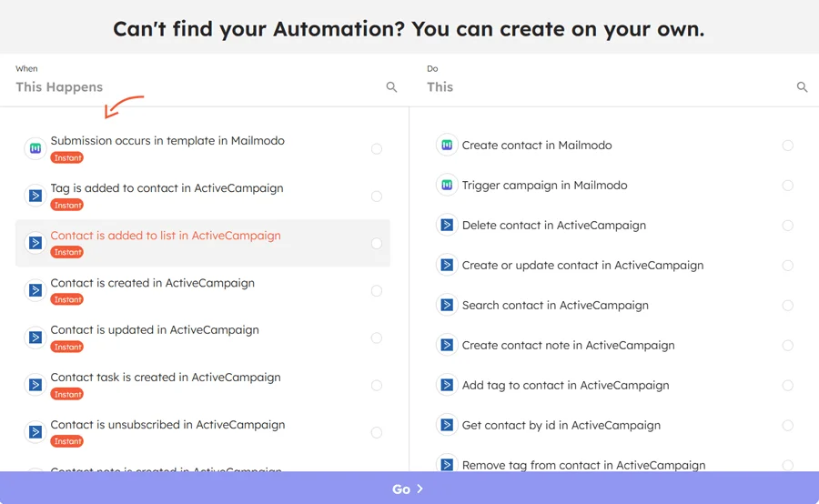
Task: Choose Contact is unsubscribed in ActiveCampaign text
Action: pos(167,425)
